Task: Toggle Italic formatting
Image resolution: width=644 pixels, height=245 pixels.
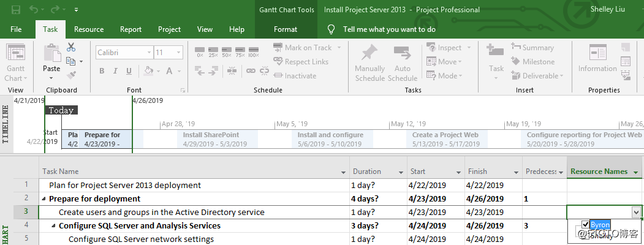Action: (x=115, y=71)
